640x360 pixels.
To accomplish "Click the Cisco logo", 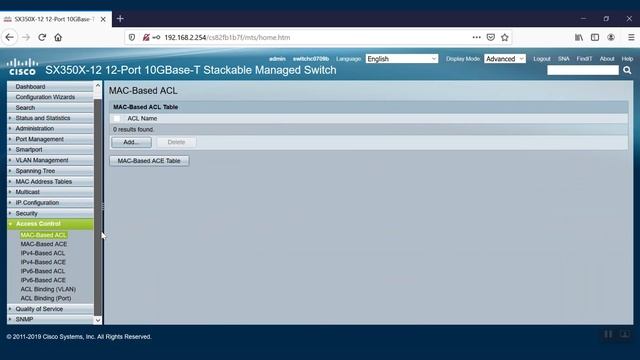I will [22, 67].
